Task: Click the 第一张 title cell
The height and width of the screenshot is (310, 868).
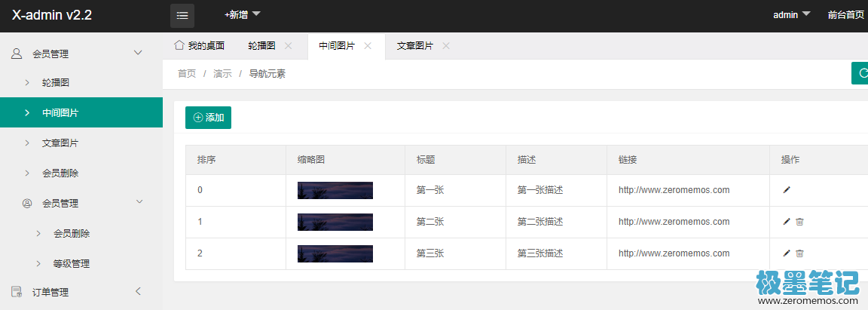Action: coord(430,190)
